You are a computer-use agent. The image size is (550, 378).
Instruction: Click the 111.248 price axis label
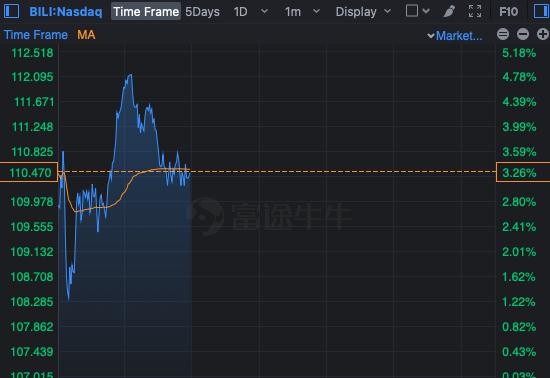pos(33,127)
